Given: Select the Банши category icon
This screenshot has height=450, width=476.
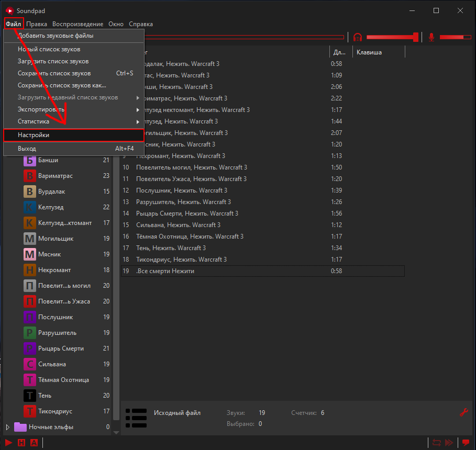Looking at the screenshot, I should pos(30,160).
